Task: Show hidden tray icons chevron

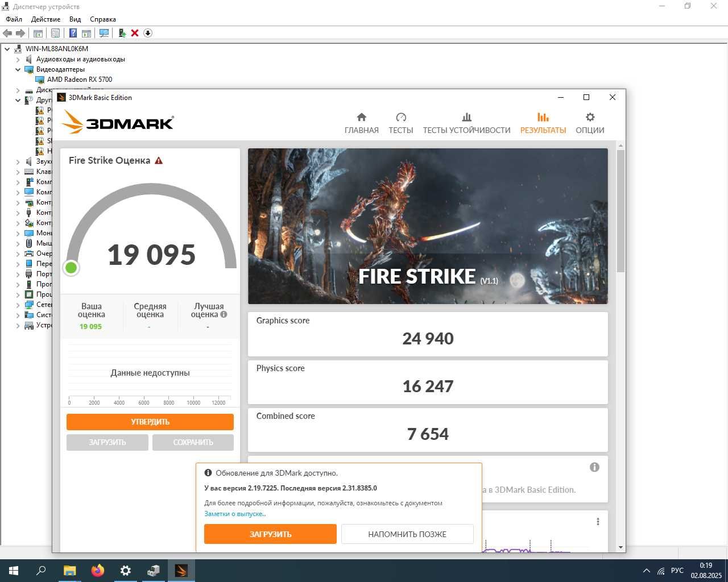Action: pyautogui.click(x=646, y=571)
